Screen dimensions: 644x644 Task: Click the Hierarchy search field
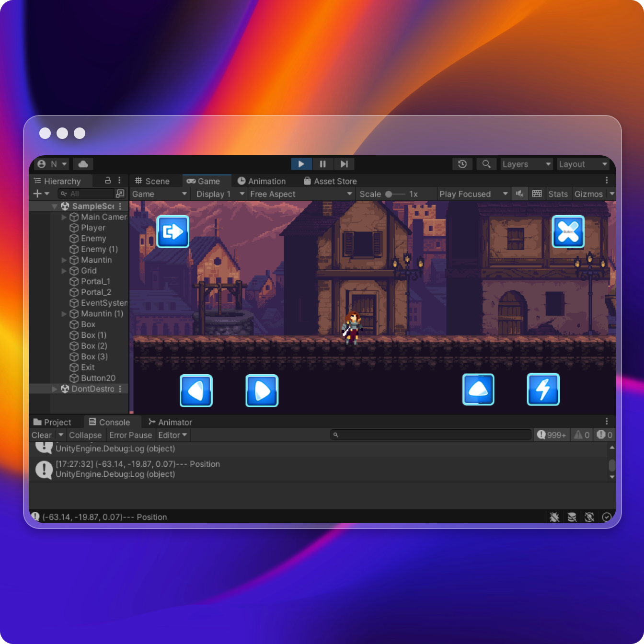point(86,194)
